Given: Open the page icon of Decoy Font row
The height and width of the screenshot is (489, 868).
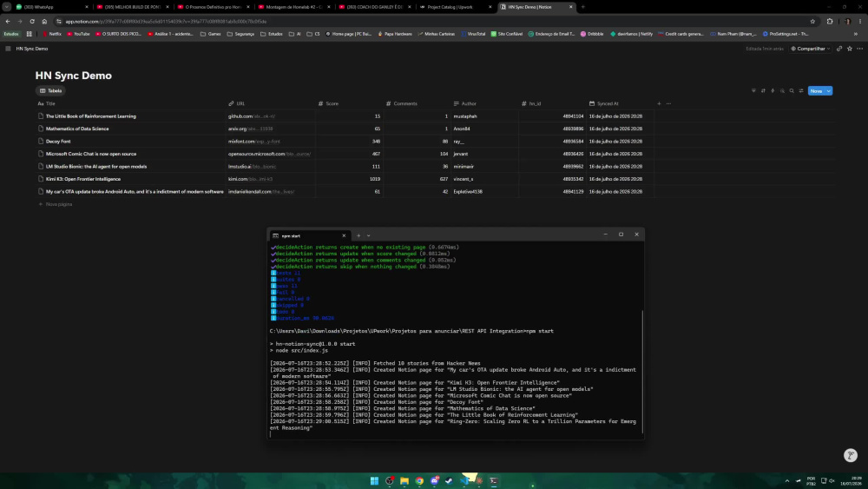Looking at the screenshot, I should click(41, 142).
